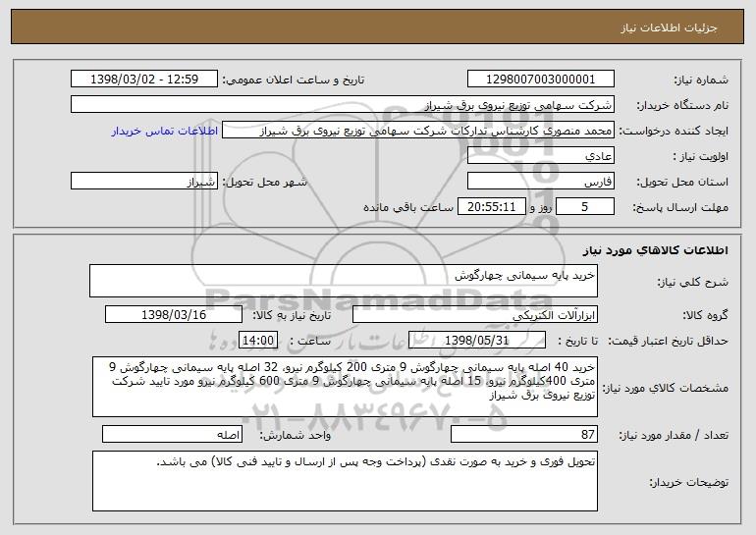This screenshot has width=756, height=535.
Task: Click the label نام دستگاه خریدار
Action: coord(682,106)
